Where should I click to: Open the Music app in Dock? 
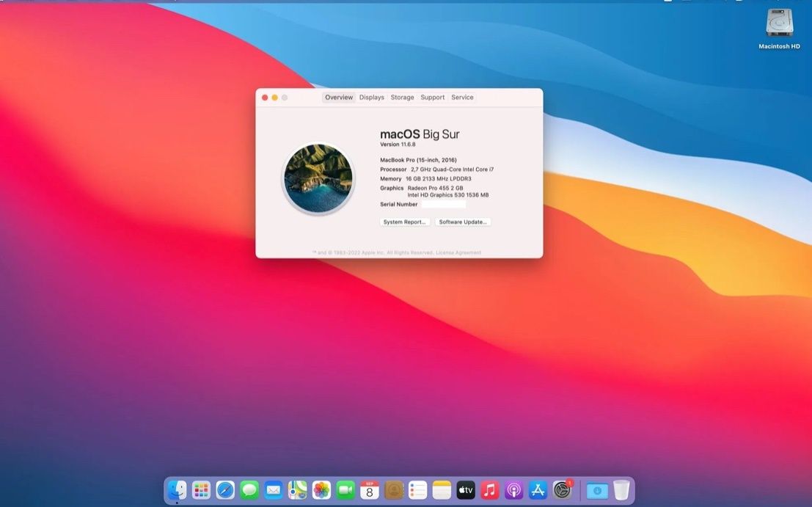(x=490, y=489)
